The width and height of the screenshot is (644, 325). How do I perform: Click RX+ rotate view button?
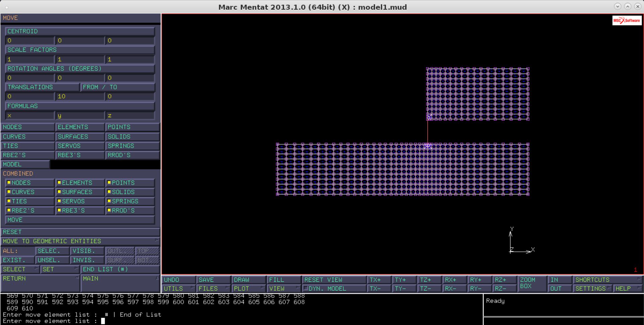pyautogui.click(x=454, y=280)
